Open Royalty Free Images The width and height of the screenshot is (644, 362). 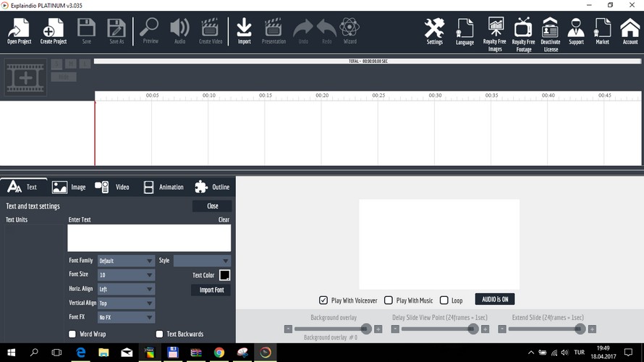(x=495, y=35)
